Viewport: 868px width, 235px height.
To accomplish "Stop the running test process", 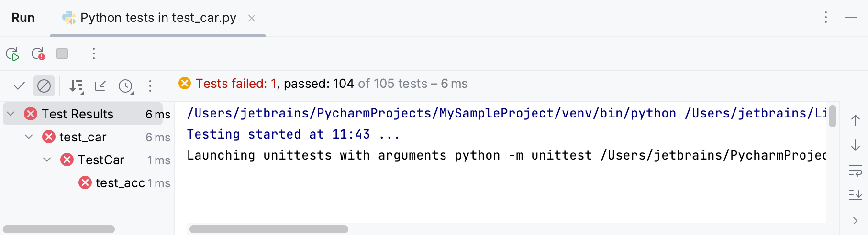I will point(62,53).
